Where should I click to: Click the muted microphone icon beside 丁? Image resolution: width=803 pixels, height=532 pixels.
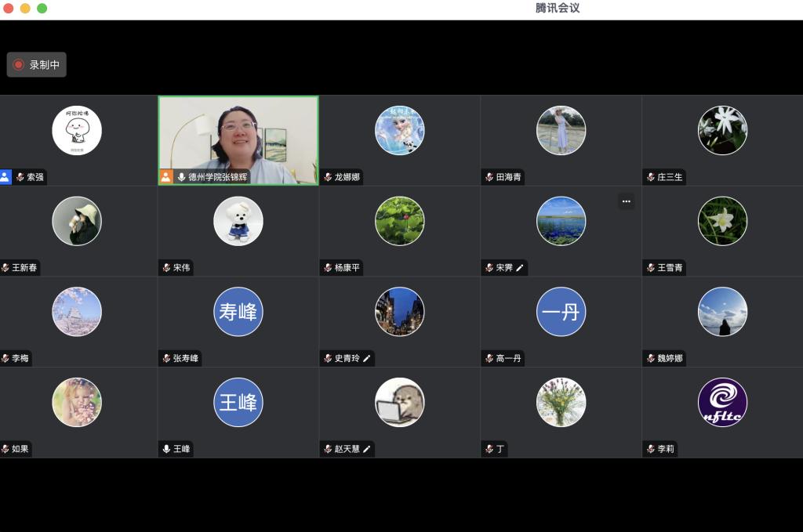[489, 449]
